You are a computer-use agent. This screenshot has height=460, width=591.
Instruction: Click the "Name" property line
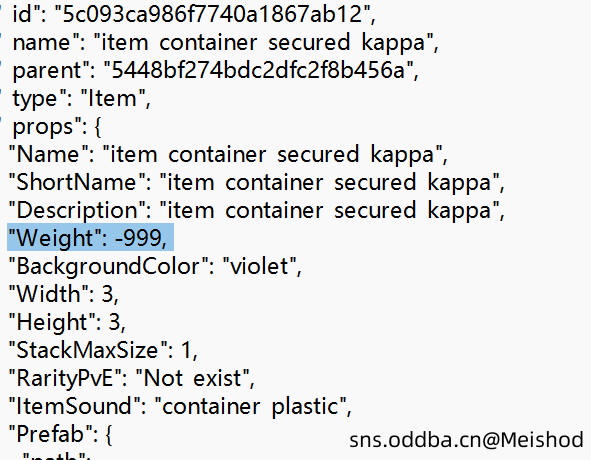(x=228, y=155)
